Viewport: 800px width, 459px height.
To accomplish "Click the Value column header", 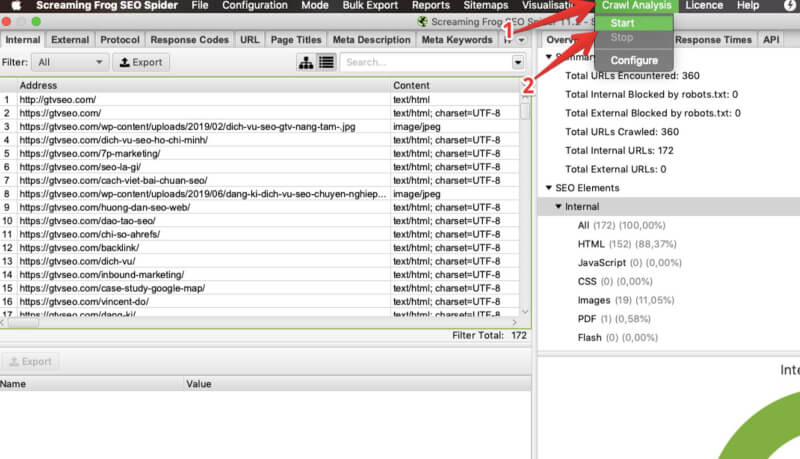I will click(357, 384).
